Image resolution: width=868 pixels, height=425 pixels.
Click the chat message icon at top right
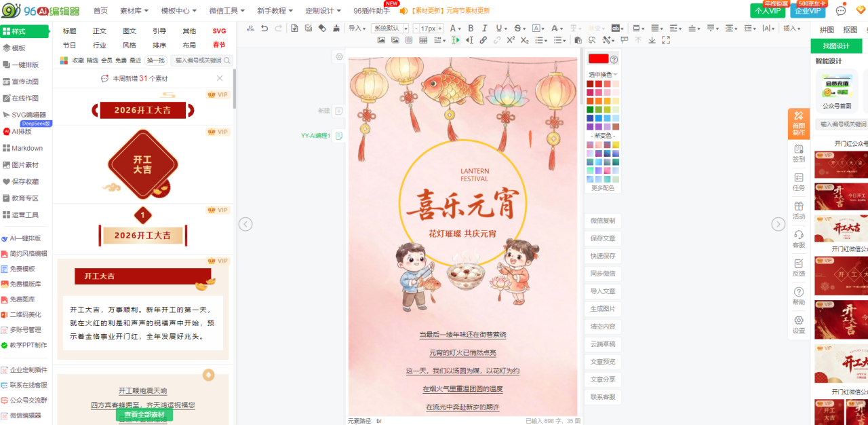point(841,10)
